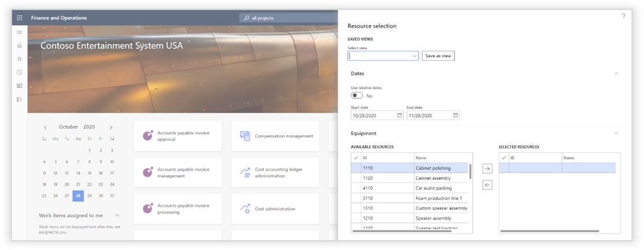Select Foam production line 1 cell

click(x=441, y=198)
